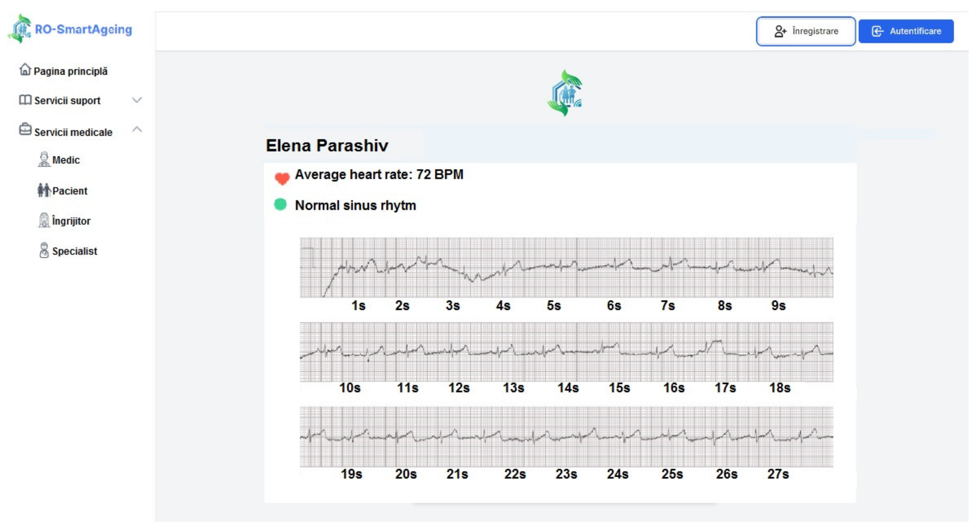Click the green Normal sinus rhythm indicator

280,204
